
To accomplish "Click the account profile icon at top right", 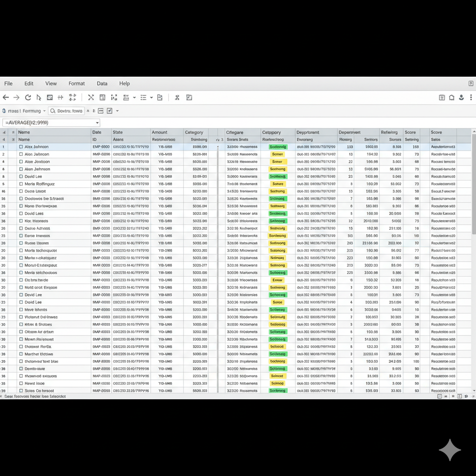I will [x=462, y=98].
